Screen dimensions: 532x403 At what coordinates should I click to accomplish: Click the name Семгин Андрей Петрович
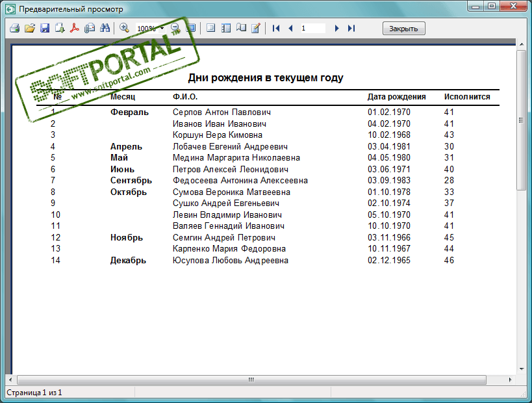(x=224, y=237)
